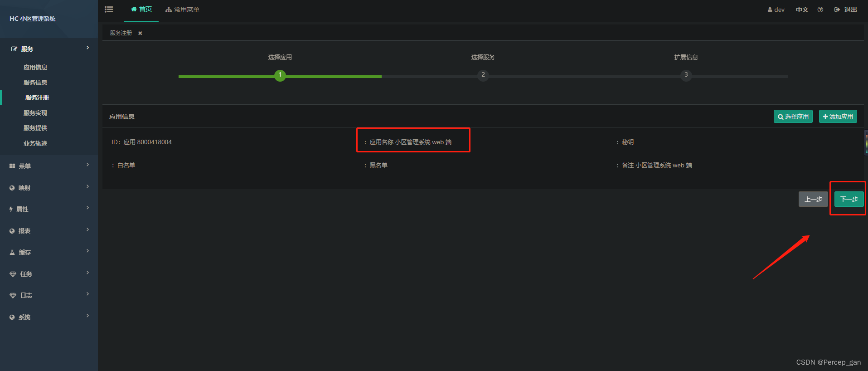Click the diamond icon beside 任务
The height and width of the screenshot is (371, 868).
point(13,274)
